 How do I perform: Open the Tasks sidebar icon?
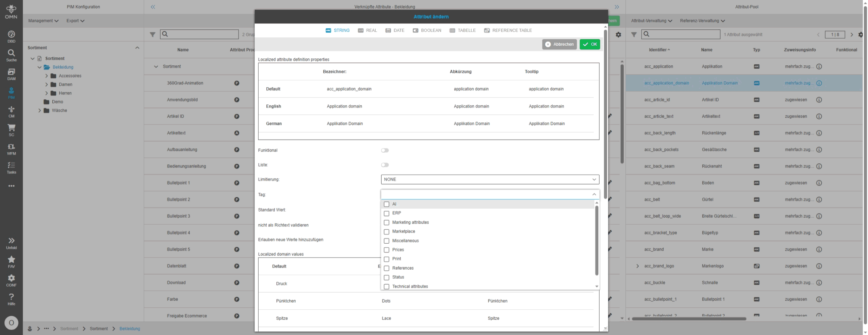11,167
